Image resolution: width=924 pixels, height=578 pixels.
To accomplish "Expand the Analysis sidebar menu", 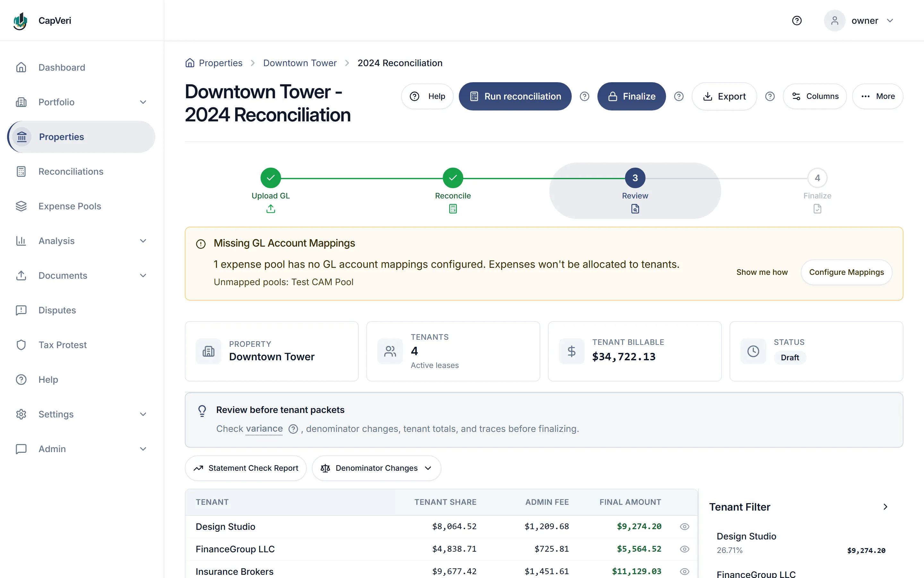I will (143, 241).
